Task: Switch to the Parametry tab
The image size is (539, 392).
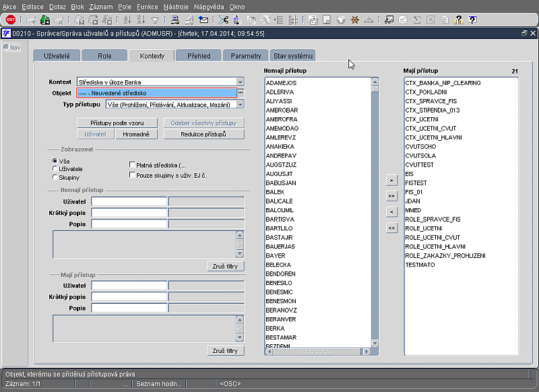Action: [x=245, y=56]
